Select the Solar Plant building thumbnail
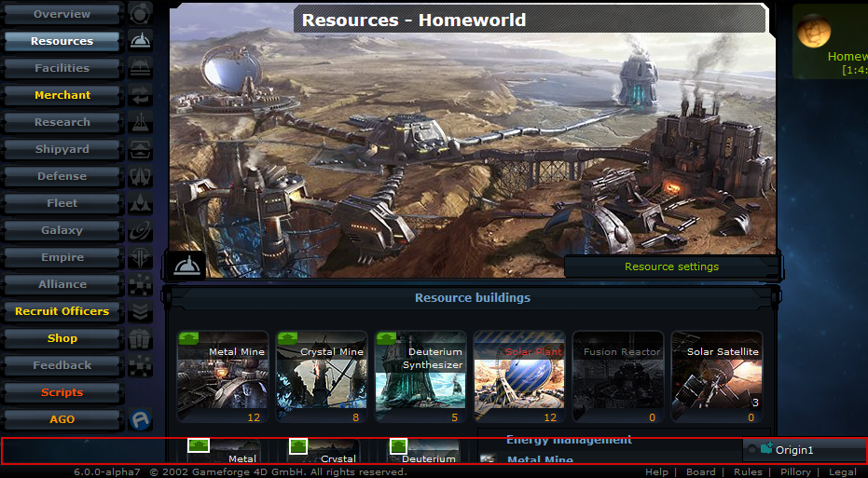Image resolution: width=868 pixels, height=478 pixels. tap(518, 377)
